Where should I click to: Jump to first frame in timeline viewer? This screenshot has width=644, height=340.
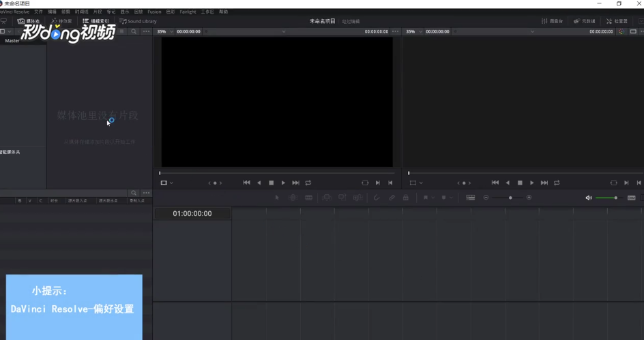click(x=495, y=183)
